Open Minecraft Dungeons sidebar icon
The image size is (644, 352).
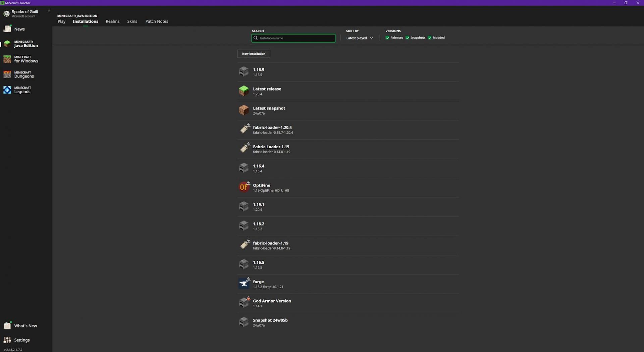click(x=7, y=74)
